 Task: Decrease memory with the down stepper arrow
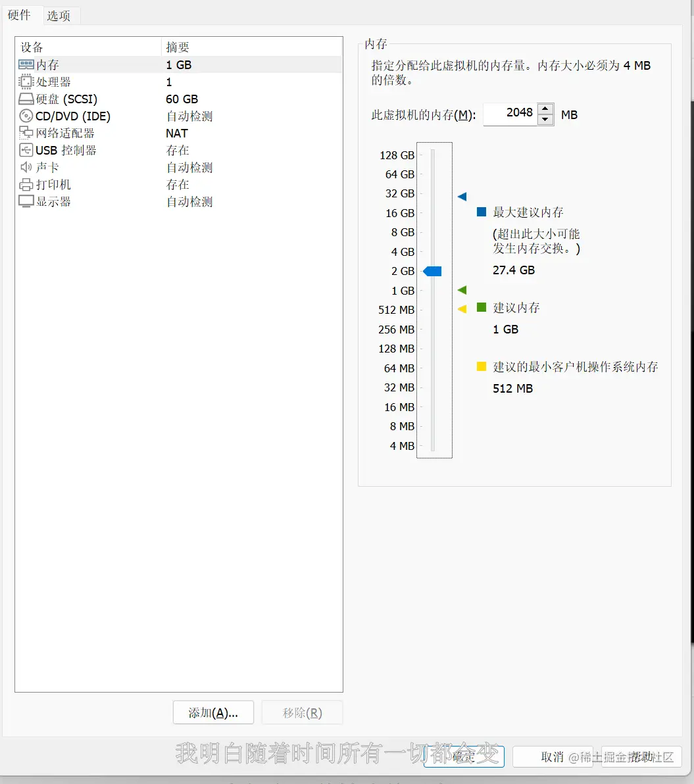click(x=545, y=120)
